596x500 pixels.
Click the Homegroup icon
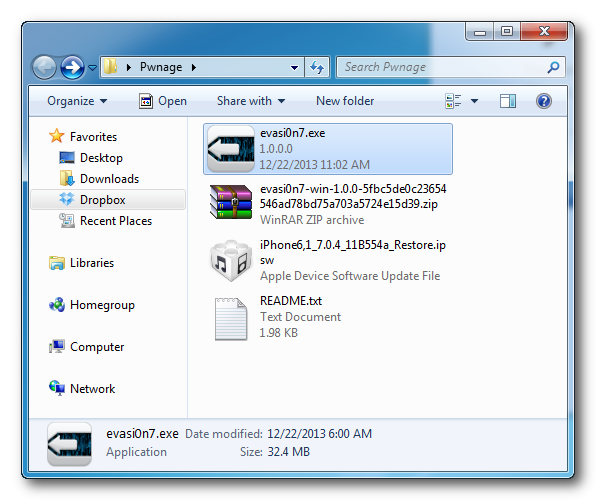point(57,305)
